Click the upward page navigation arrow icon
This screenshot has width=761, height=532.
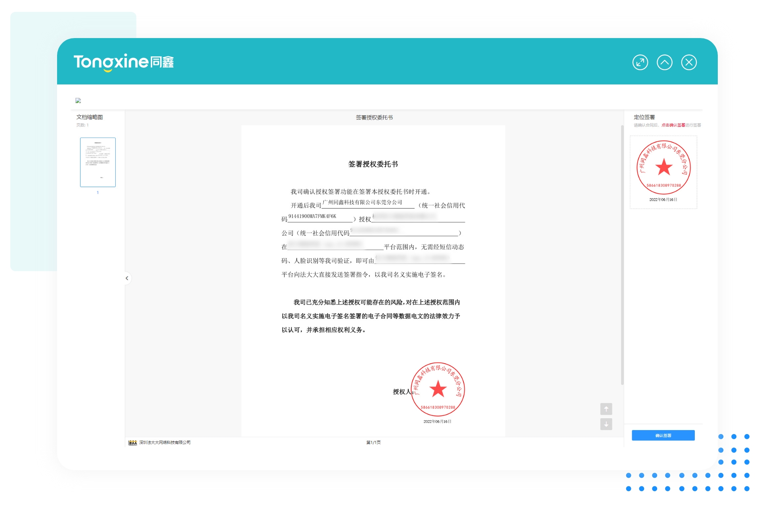tap(606, 409)
